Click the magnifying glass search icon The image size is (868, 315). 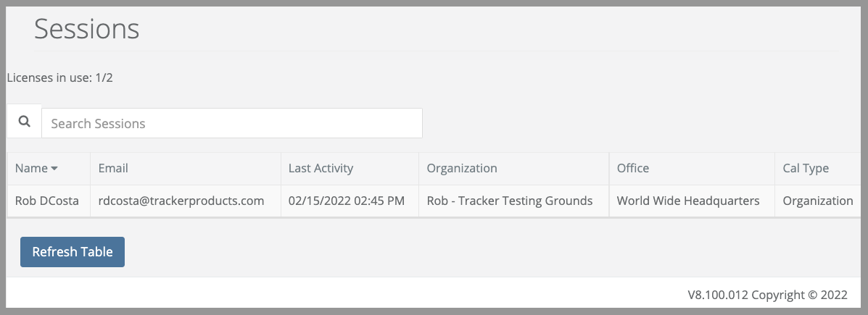[25, 122]
